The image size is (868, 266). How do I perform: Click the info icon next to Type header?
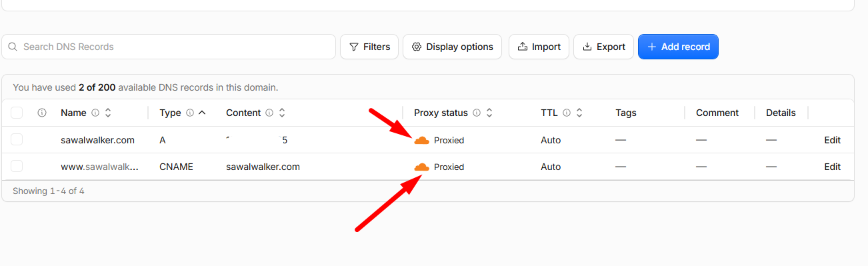click(189, 113)
